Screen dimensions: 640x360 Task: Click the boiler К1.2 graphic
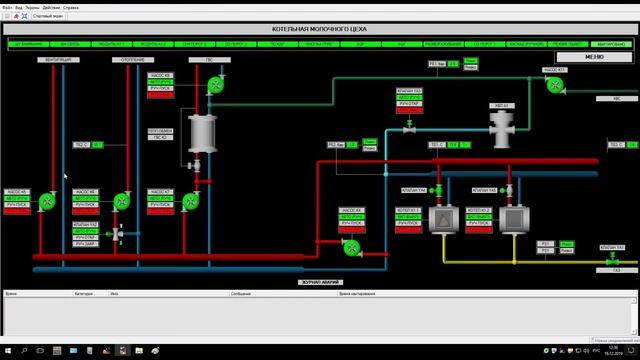click(x=514, y=220)
